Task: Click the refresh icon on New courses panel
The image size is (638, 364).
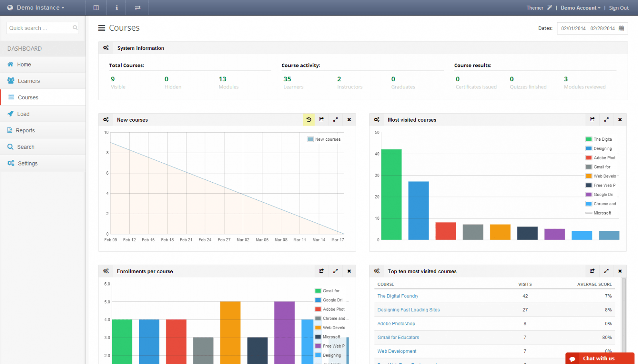Action: coord(309,120)
